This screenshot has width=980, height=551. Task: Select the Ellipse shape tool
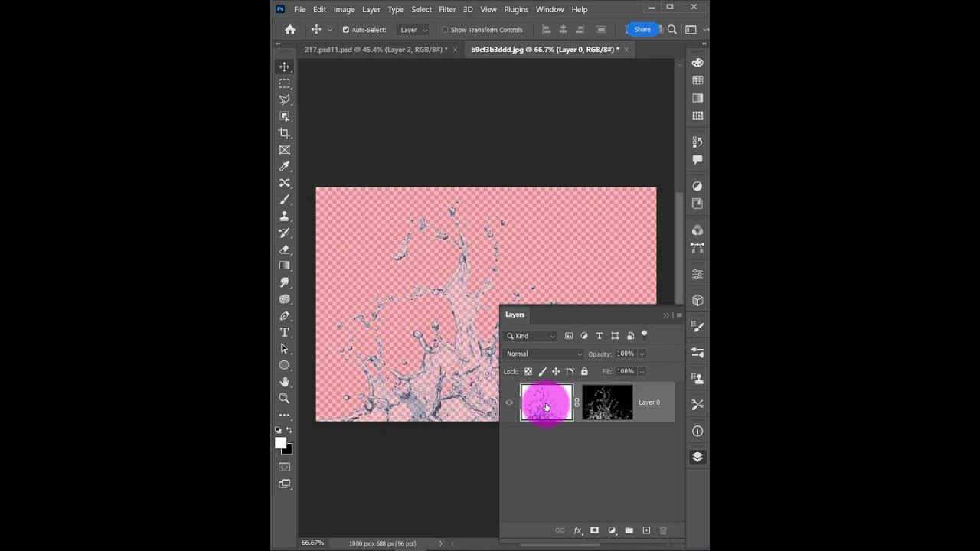click(285, 365)
